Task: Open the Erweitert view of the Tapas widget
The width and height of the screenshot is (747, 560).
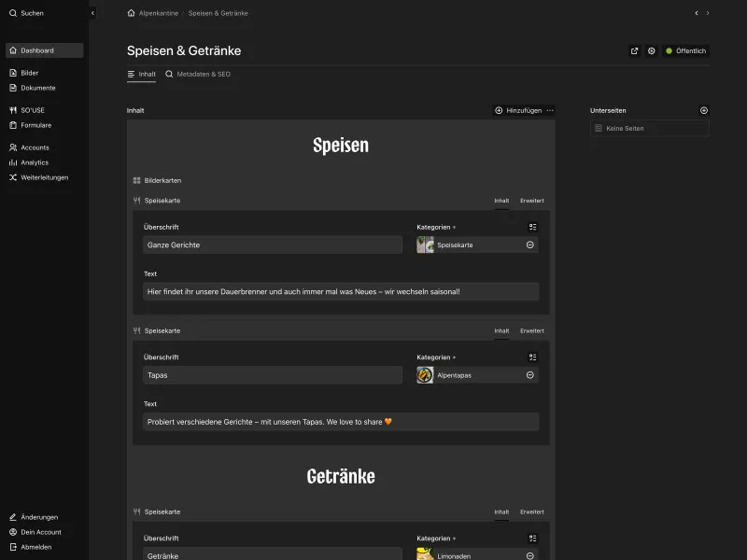Action: pyautogui.click(x=531, y=329)
